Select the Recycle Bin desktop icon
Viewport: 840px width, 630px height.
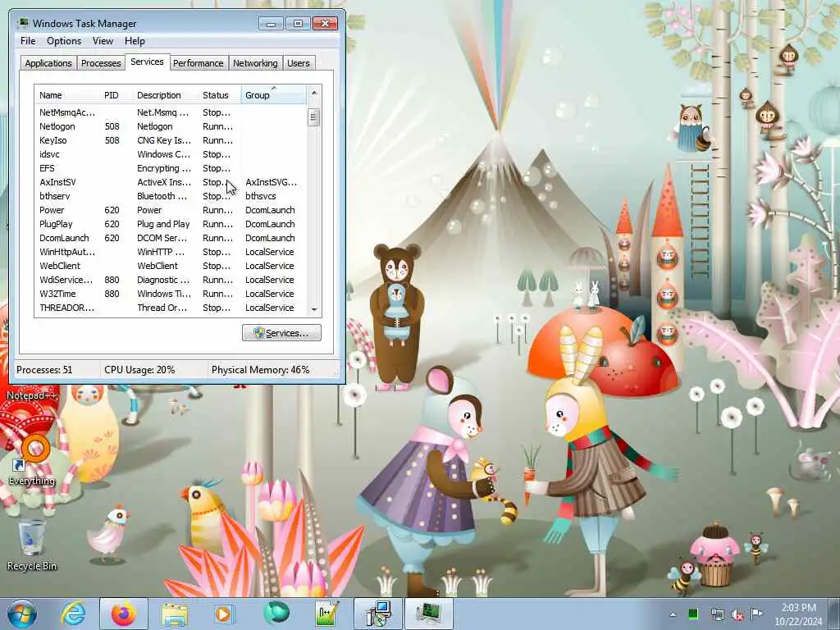point(32,545)
